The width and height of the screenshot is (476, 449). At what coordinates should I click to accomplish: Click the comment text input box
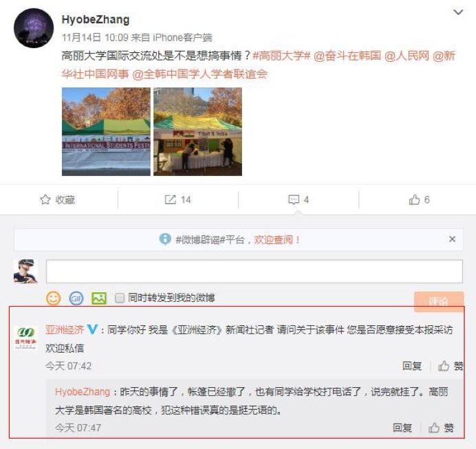click(x=255, y=271)
